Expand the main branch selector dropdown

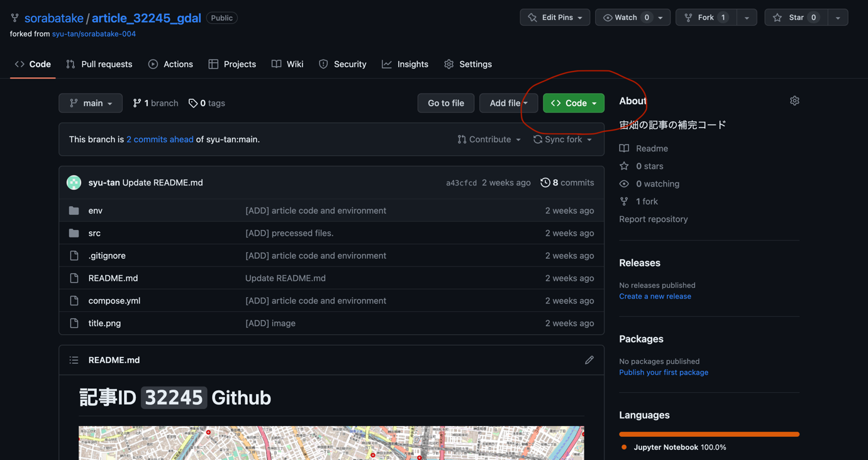91,103
